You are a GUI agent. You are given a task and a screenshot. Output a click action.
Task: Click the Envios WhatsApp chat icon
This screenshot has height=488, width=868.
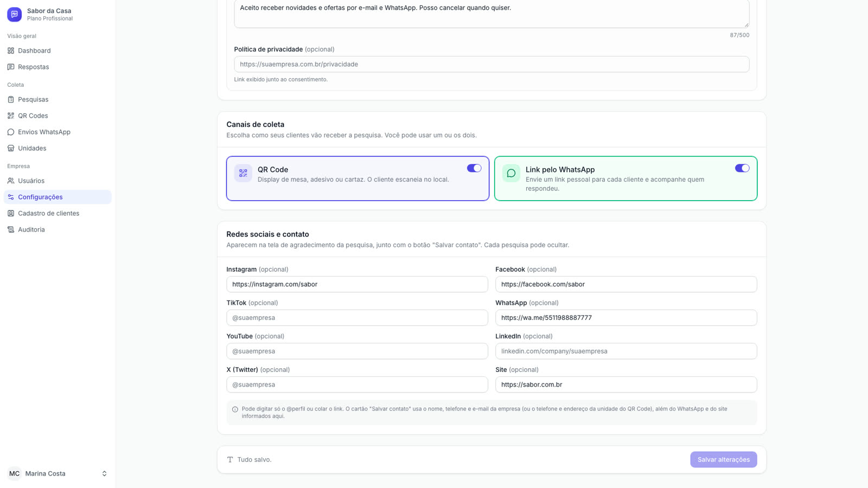pyautogui.click(x=11, y=132)
